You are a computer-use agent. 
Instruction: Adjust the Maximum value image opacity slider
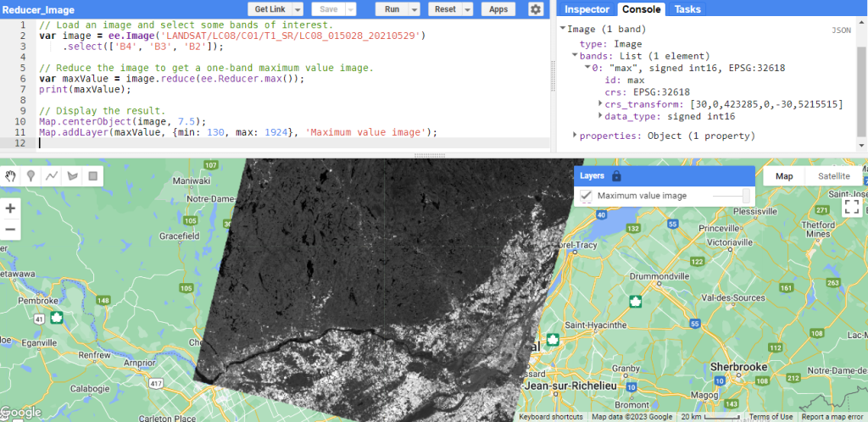point(731,196)
